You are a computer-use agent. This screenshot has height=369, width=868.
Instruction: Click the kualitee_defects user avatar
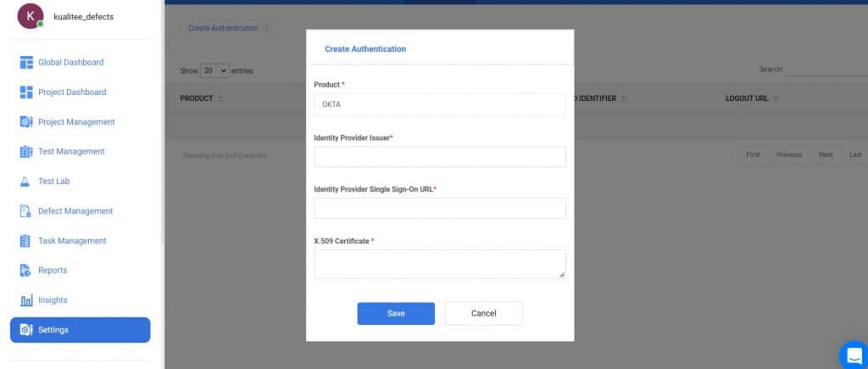(x=31, y=16)
